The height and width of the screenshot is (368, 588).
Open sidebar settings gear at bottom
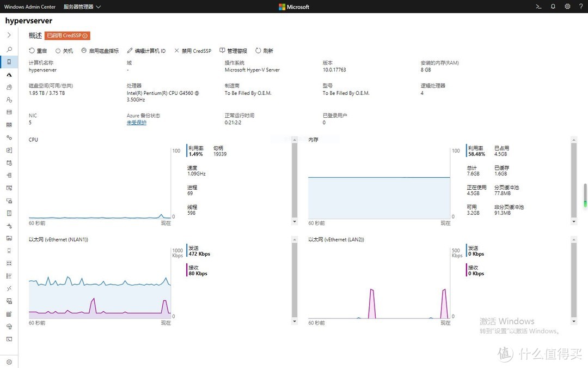point(9,362)
